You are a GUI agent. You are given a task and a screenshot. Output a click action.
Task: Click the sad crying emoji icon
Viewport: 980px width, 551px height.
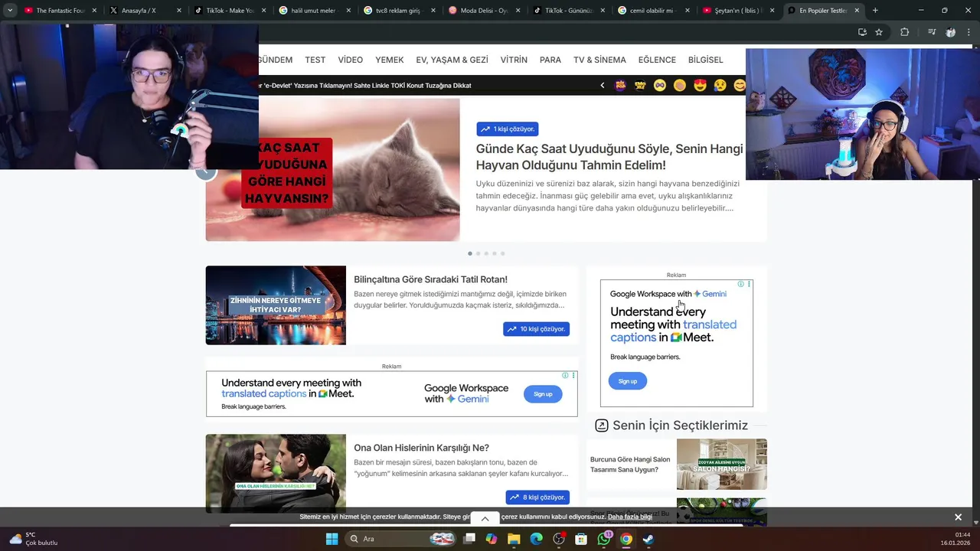click(x=720, y=85)
